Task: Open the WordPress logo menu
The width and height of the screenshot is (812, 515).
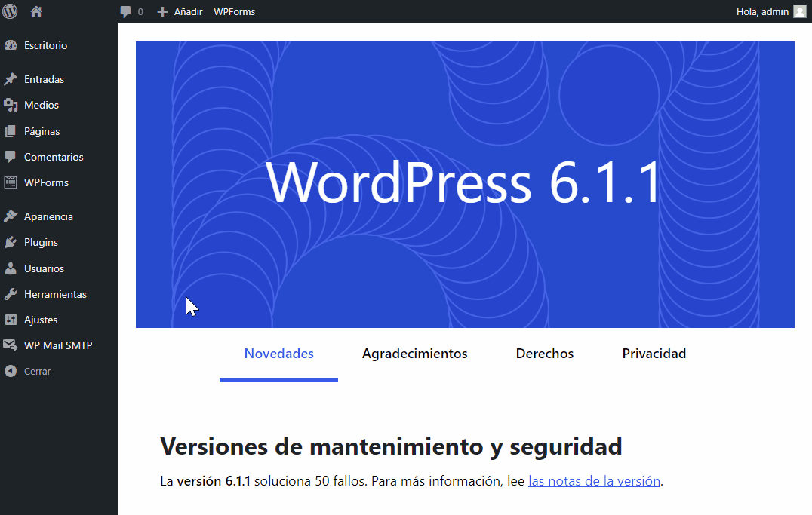Action: click(10, 11)
